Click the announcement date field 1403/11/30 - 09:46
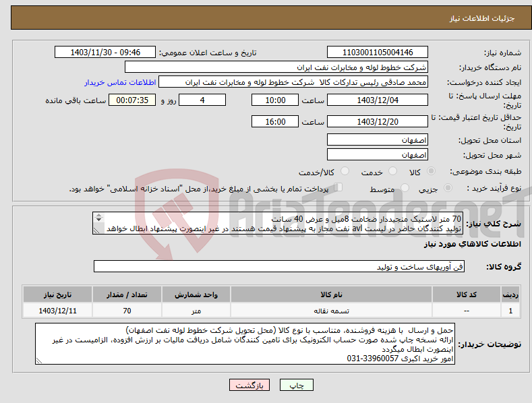The width and height of the screenshot is (532, 403). 105,53
